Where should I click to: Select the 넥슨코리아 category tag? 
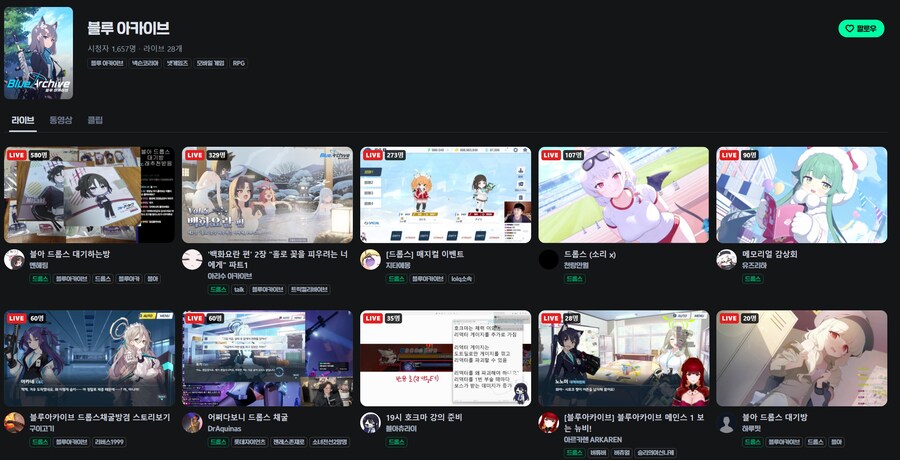coord(145,63)
